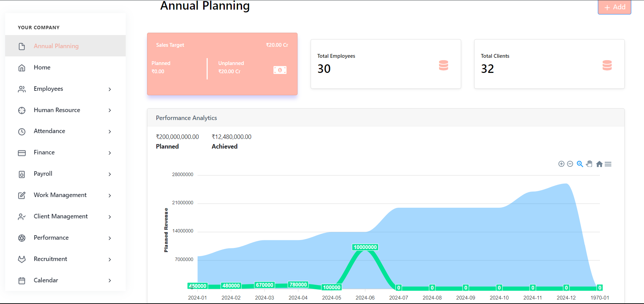
Task: Expand the Client Management chevron
Action: tap(110, 217)
